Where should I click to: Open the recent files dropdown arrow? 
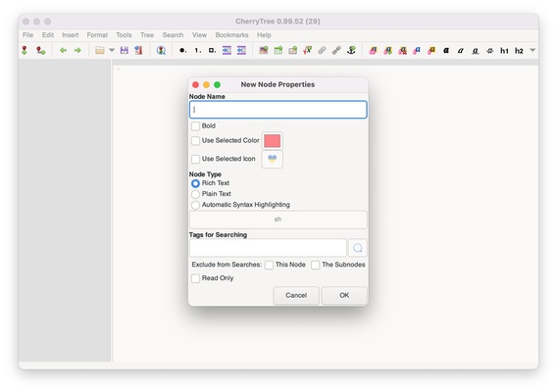point(112,50)
